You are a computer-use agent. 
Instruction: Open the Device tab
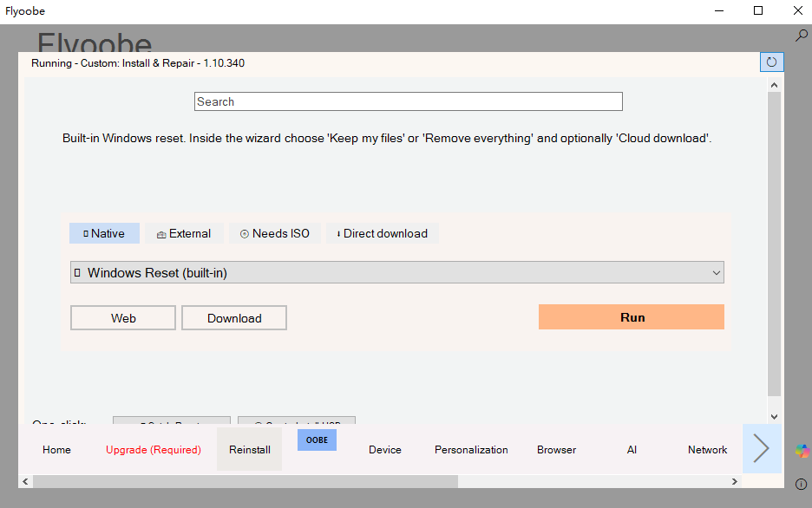tap(385, 450)
